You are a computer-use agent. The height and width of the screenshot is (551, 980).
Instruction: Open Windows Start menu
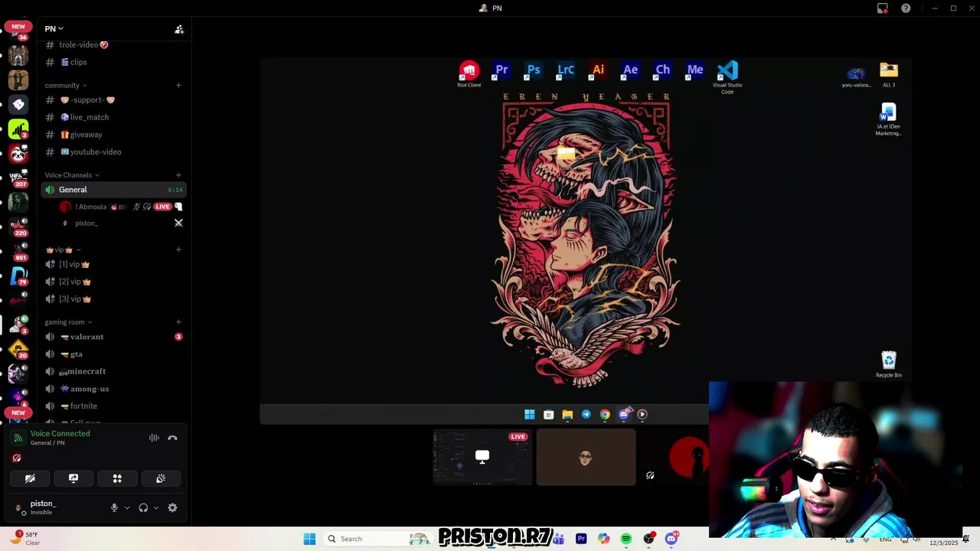309,539
